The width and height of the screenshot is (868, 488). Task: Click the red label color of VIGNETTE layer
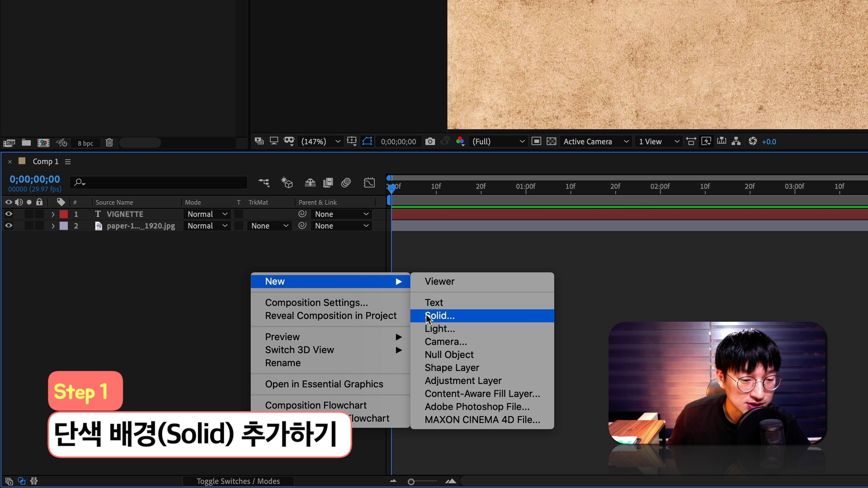pos(64,214)
